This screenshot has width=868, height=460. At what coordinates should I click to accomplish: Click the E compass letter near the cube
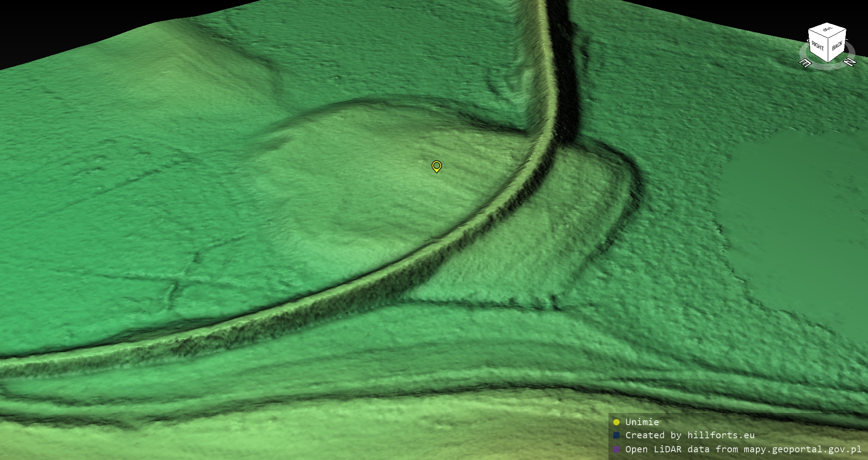(x=805, y=63)
